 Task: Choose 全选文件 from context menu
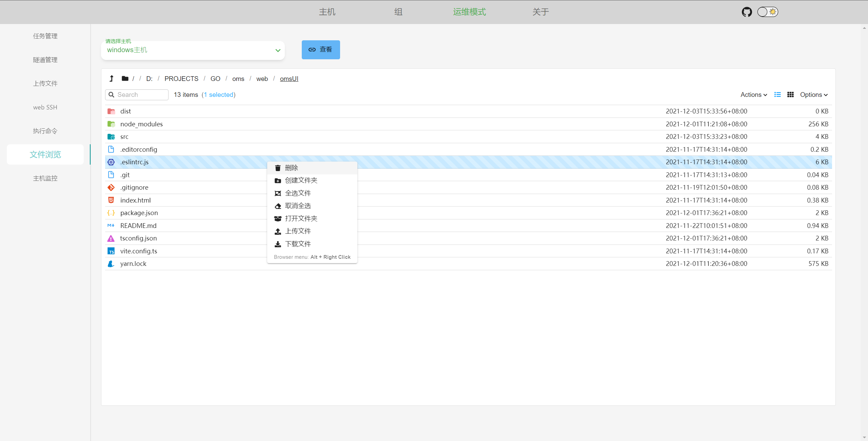[x=298, y=193]
